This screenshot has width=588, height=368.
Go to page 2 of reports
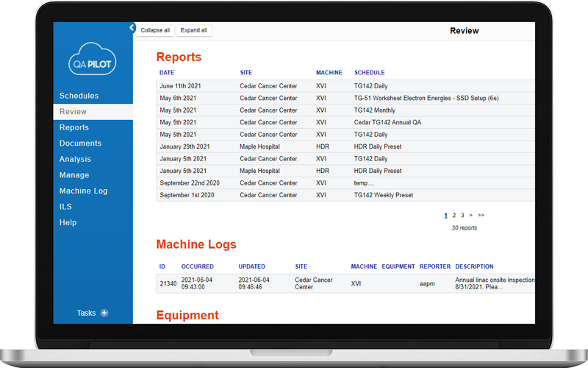click(x=453, y=216)
